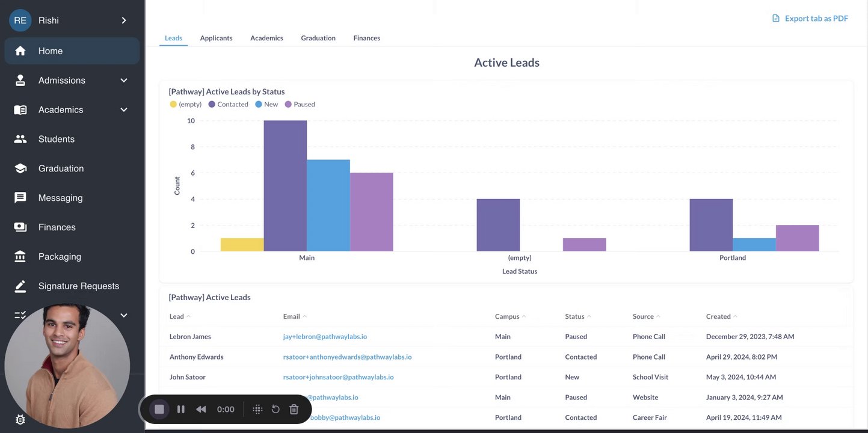868x433 pixels.
Task: Sort table by Email column
Action: 295,316
